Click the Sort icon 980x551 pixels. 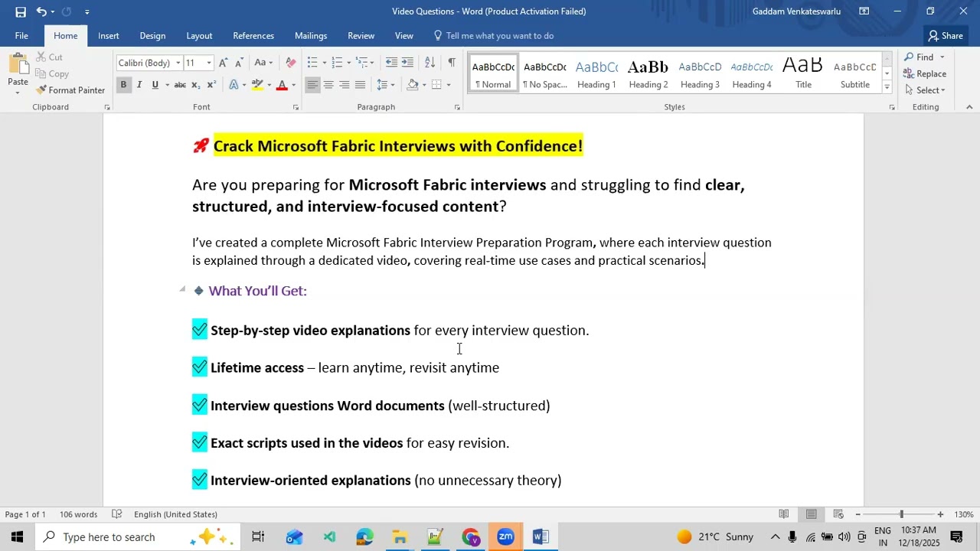point(430,63)
